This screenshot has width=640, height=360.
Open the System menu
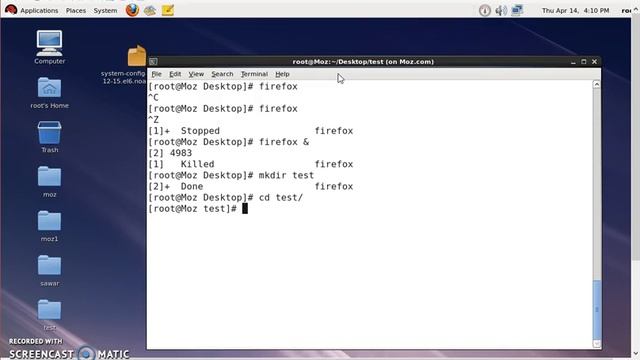(105, 11)
